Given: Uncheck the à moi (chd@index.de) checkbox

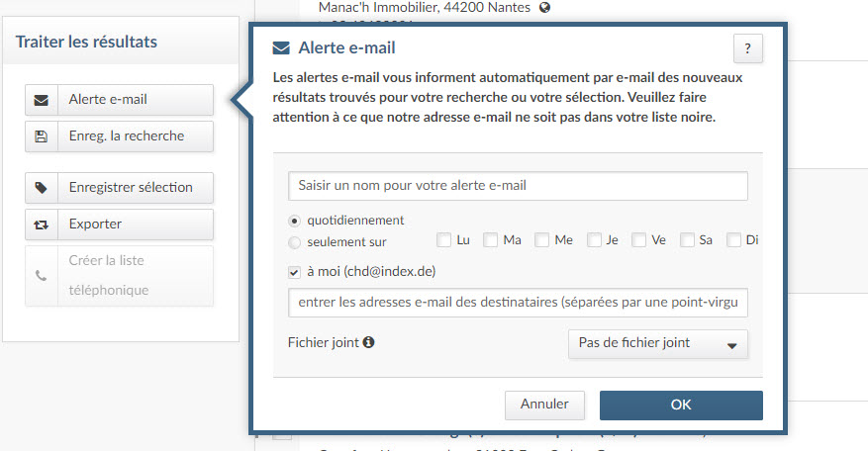Looking at the screenshot, I should [x=294, y=272].
